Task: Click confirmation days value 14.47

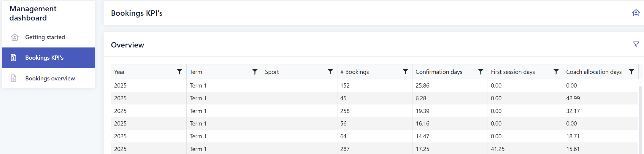Action: pyautogui.click(x=422, y=136)
